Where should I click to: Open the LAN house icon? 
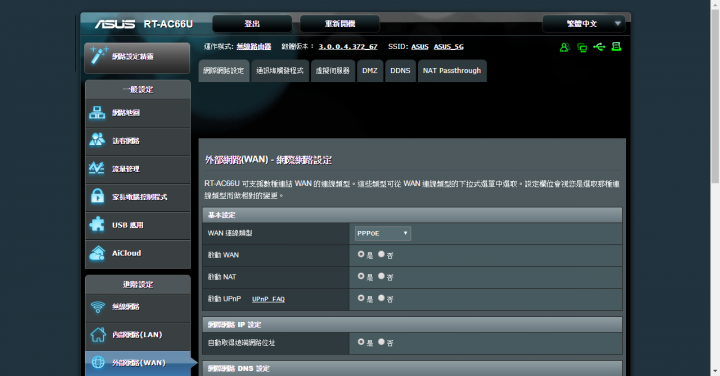(97, 335)
